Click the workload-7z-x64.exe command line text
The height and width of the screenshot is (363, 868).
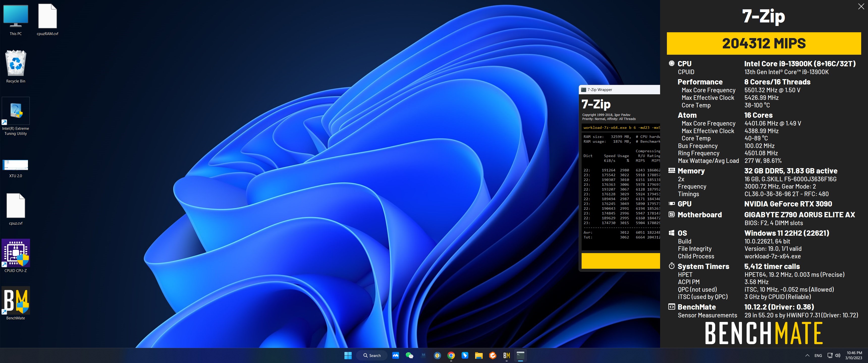pyautogui.click(x=621, y=128)
